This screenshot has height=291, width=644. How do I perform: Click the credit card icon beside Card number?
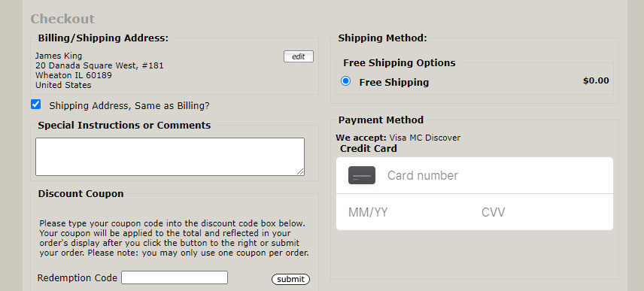[362, 175]
